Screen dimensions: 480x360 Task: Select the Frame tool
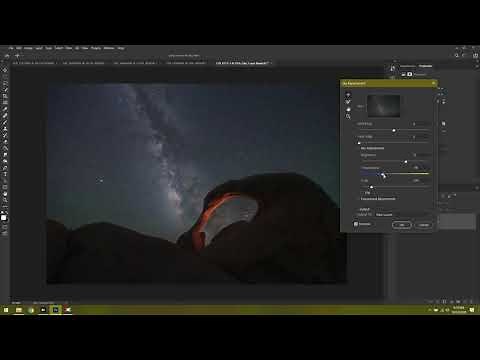pos(5,102)
